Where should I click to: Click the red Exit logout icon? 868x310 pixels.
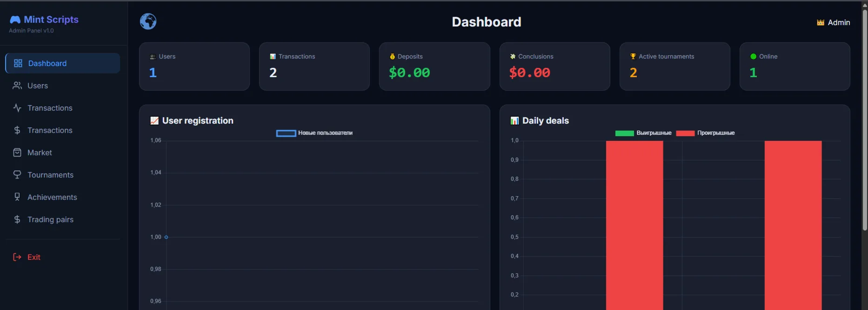17,257
